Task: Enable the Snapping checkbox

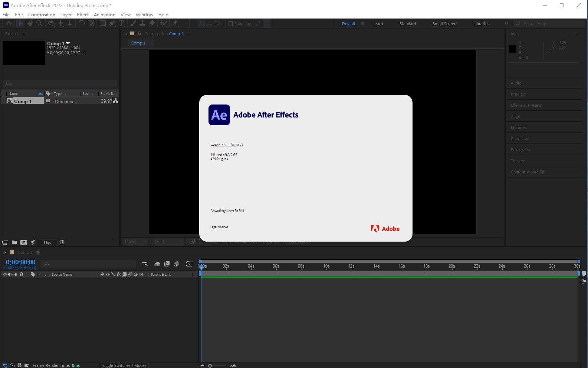Action: coord(230,24)
